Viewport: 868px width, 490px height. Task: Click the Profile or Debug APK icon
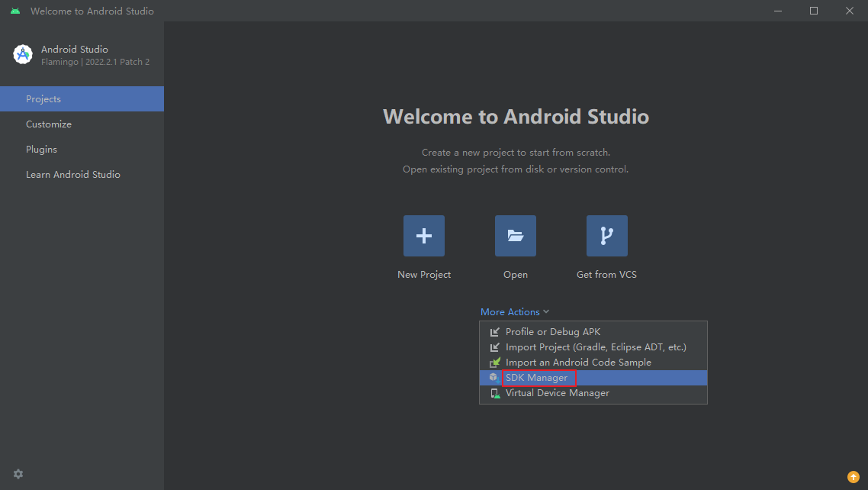[x=494, y=332]
